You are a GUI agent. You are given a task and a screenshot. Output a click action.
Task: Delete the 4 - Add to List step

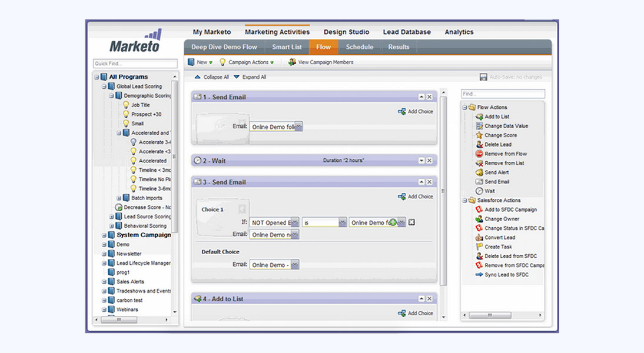(429, 299)
